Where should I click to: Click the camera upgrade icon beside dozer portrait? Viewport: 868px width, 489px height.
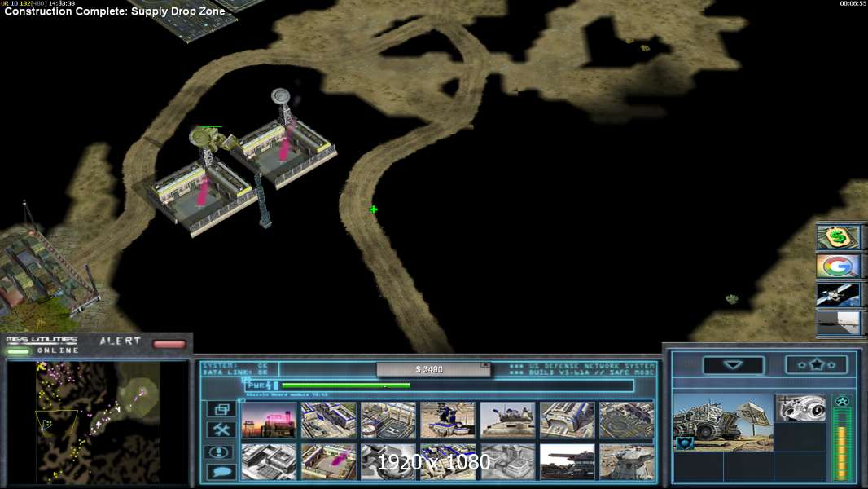pos(800,408)
